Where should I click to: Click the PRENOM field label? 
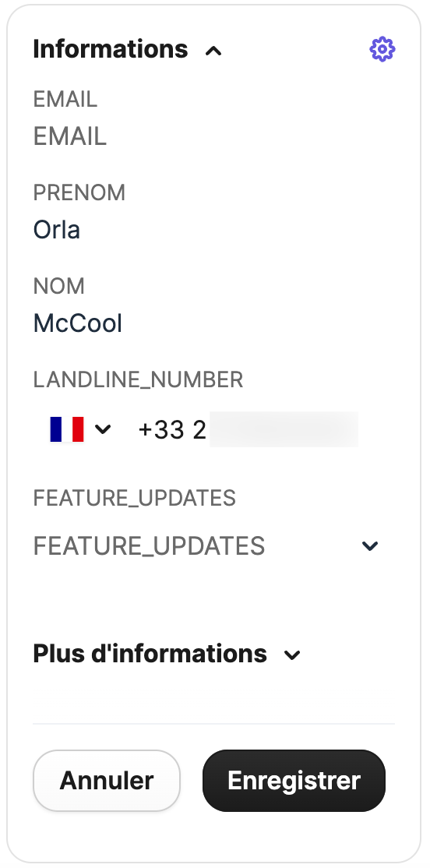click(79, 192)
